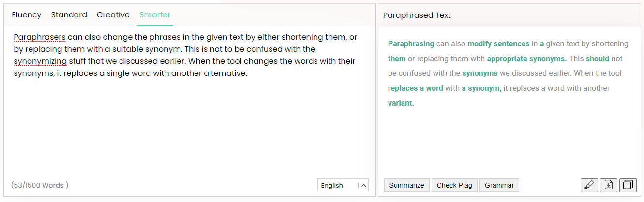Viewport: 644px width, 202px height.
Task: Click the eraser icon to clear text
Action: tap(589, 185)
